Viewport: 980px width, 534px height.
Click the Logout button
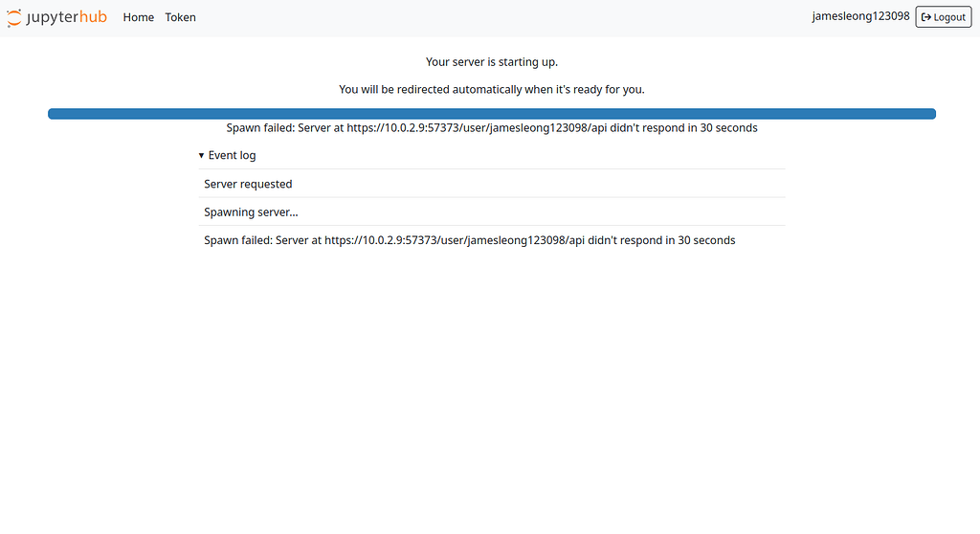[x=943, y=17]
